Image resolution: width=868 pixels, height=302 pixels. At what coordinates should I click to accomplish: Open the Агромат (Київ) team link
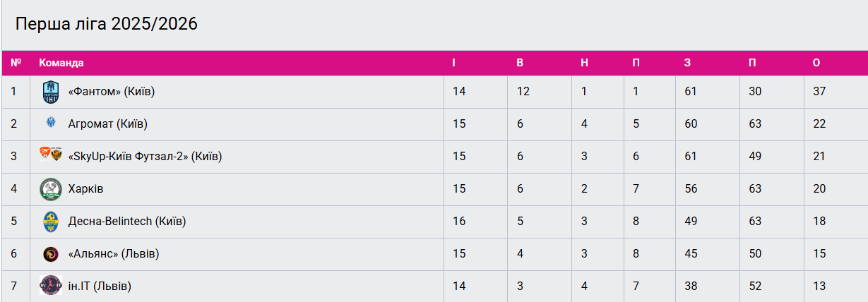coord(107,124)
